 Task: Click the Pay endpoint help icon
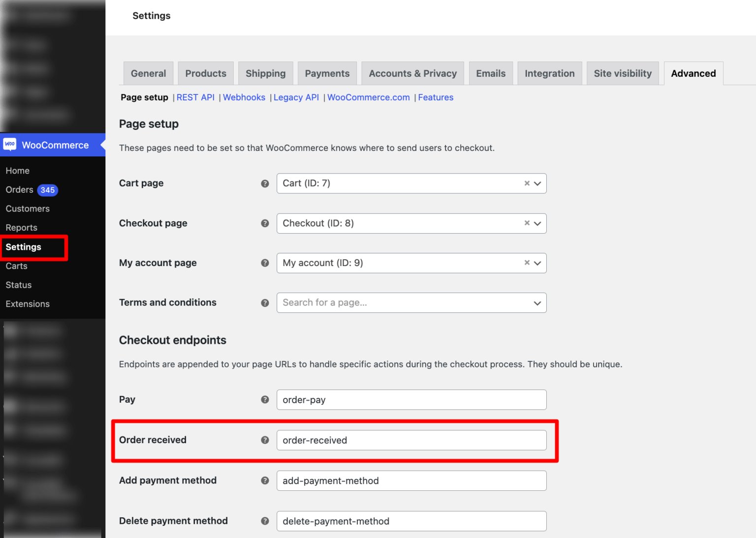coord(265,399)
